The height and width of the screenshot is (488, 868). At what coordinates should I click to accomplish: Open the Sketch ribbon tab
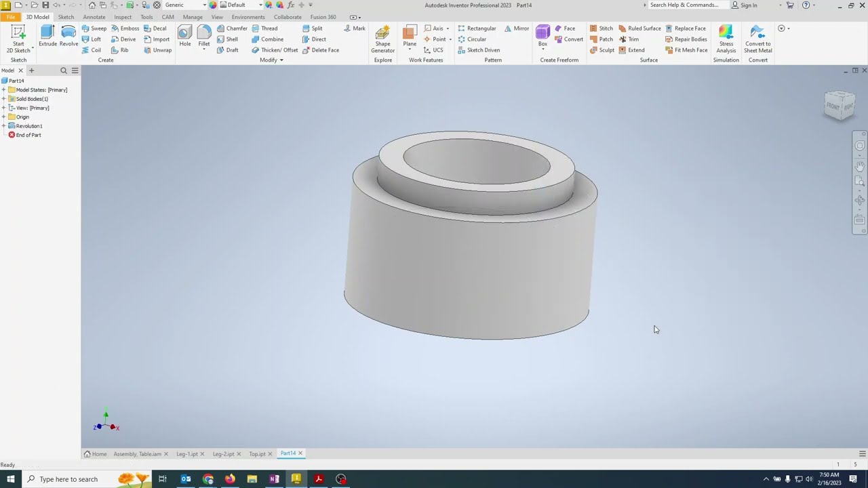(x=66, y=17)
